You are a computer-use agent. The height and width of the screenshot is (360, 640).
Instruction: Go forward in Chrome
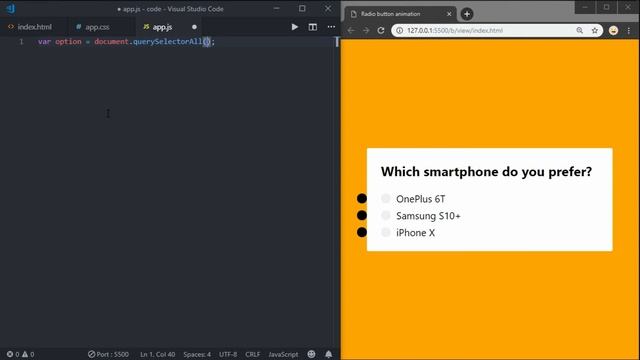click(366, 30)
